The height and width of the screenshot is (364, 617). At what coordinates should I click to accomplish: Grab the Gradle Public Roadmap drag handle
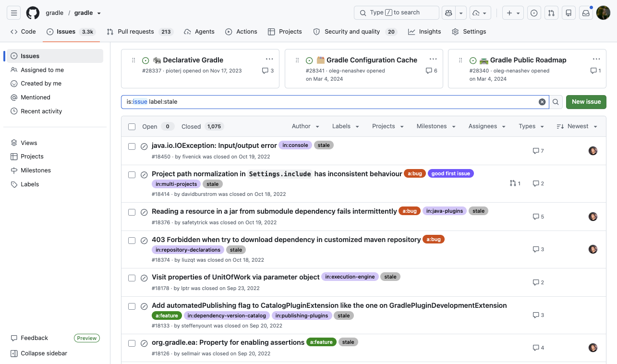[460, 60]
